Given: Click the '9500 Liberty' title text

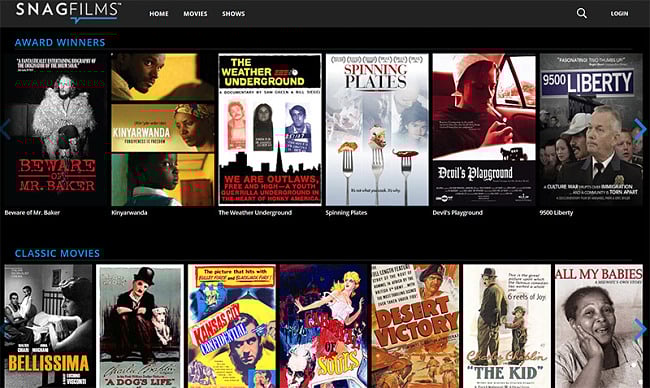Looking at the screenshot, I should (556, 213).
